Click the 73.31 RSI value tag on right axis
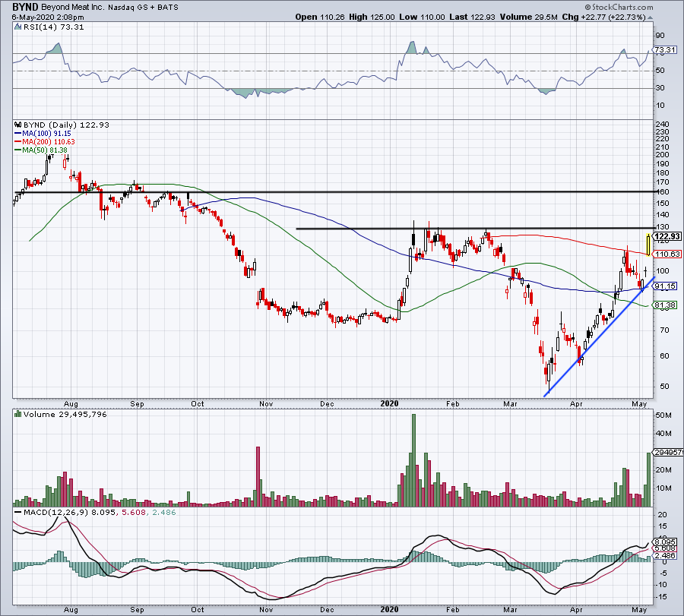 665,49
